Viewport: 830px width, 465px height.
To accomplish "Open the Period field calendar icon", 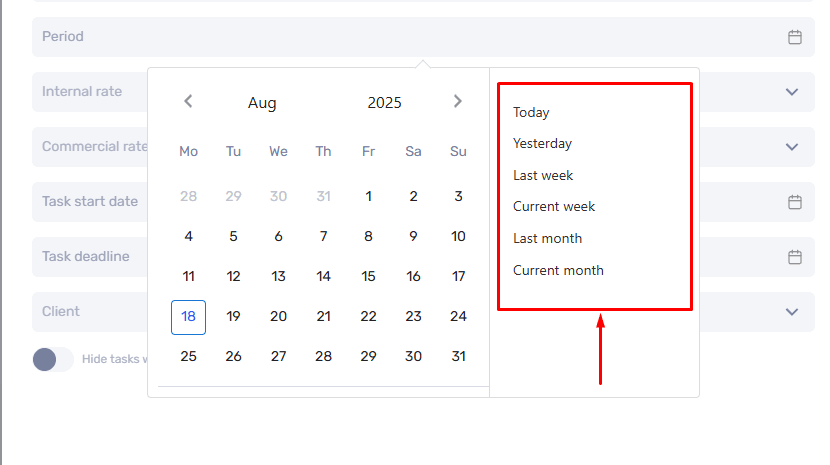I will (x=795, y=37).
